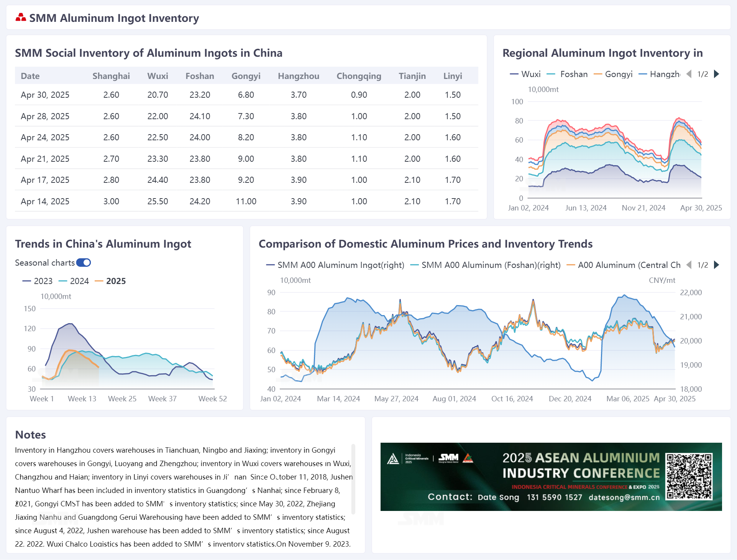Click the SMM Aluminum Ingot Inventory page title

click(x=114, y=18)
